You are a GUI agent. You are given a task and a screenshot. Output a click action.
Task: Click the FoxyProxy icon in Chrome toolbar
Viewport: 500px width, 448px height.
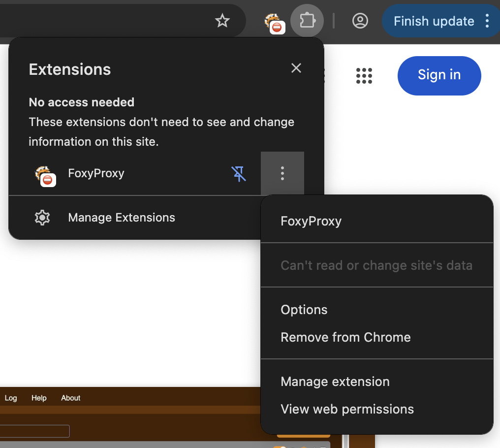[x=273, y=22]
